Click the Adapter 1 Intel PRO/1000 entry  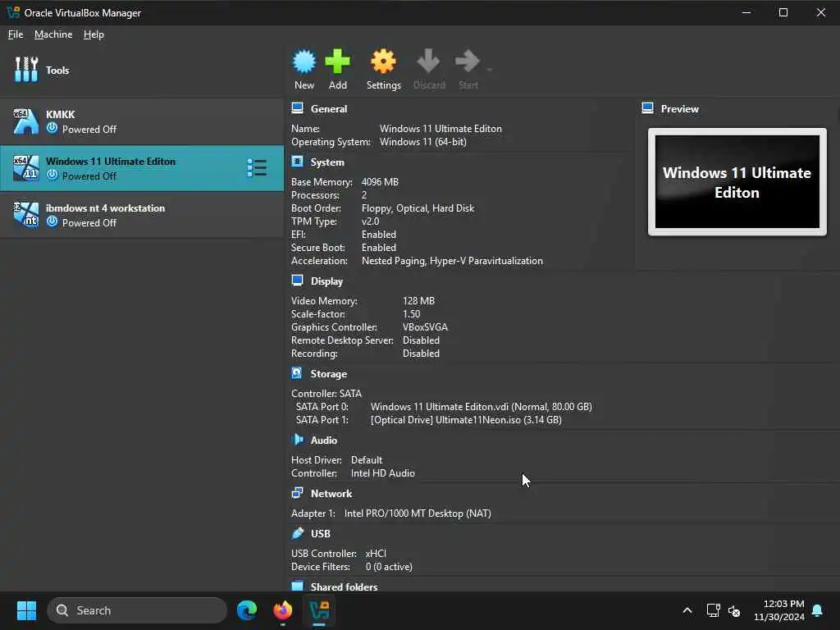(x=418, y=514)
